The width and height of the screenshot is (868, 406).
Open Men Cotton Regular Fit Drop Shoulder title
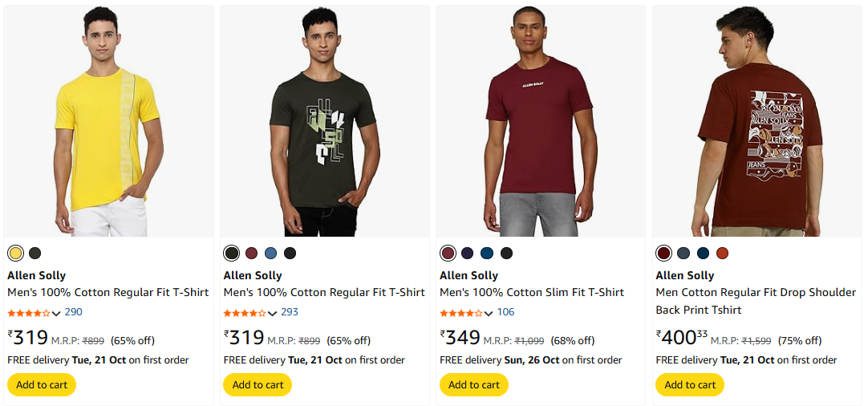755,293
